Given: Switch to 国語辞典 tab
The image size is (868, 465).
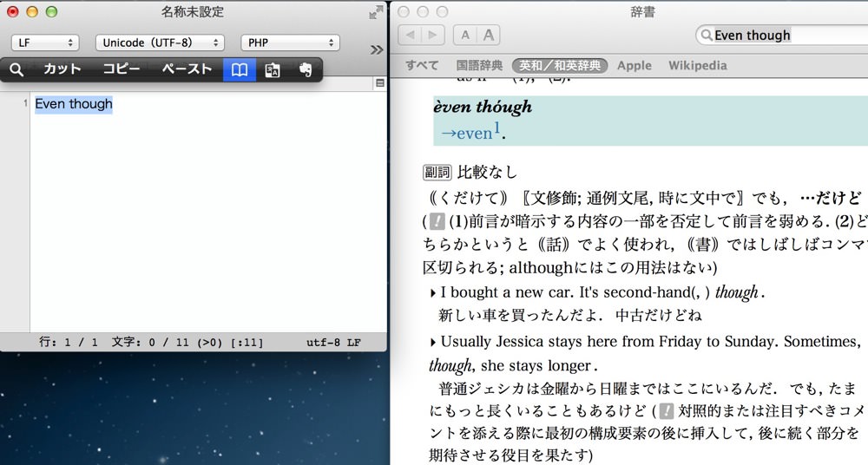Looking at the screenshot, I should (x=479, y=65).
